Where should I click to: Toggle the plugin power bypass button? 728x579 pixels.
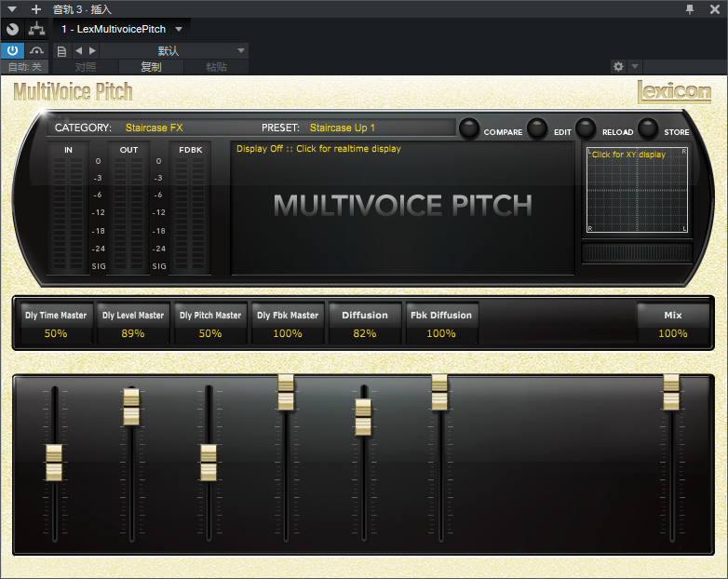(12, 50)
